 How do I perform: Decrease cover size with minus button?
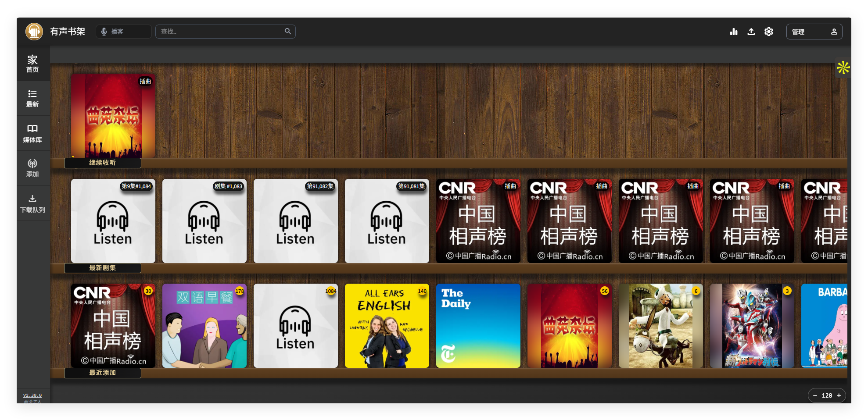coord(815,395)
